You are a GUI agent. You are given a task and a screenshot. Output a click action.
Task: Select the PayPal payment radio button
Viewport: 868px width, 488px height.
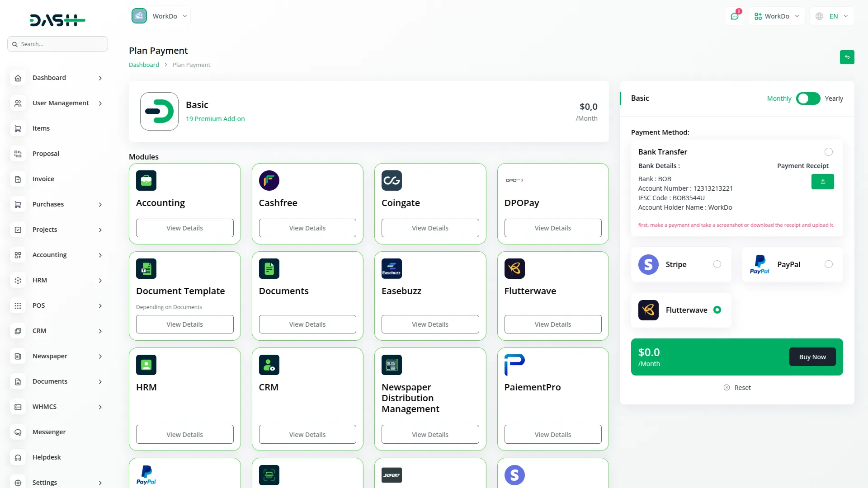tap(828, 264)
